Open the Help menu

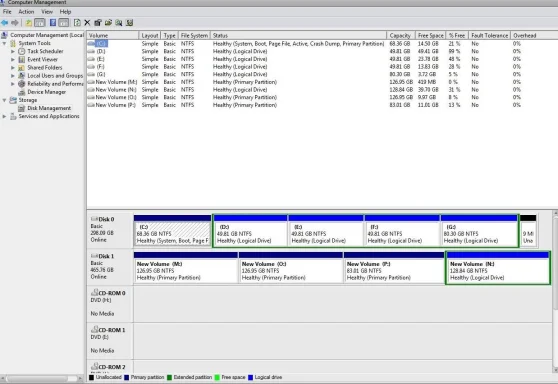click(65, 12)
